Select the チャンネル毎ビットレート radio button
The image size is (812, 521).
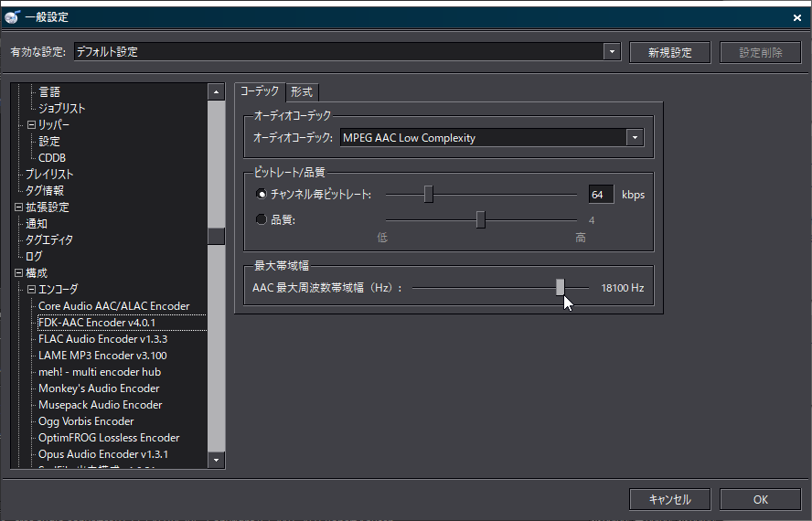[262, 194]
